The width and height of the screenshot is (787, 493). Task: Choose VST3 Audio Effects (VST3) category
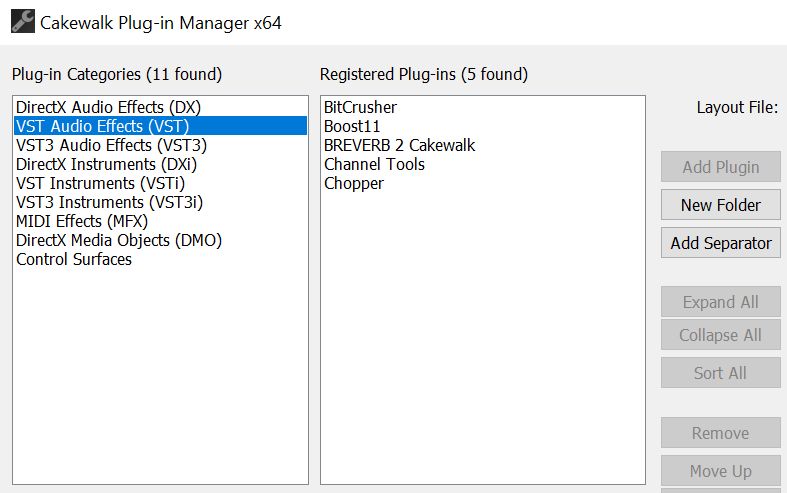(111, 145)
